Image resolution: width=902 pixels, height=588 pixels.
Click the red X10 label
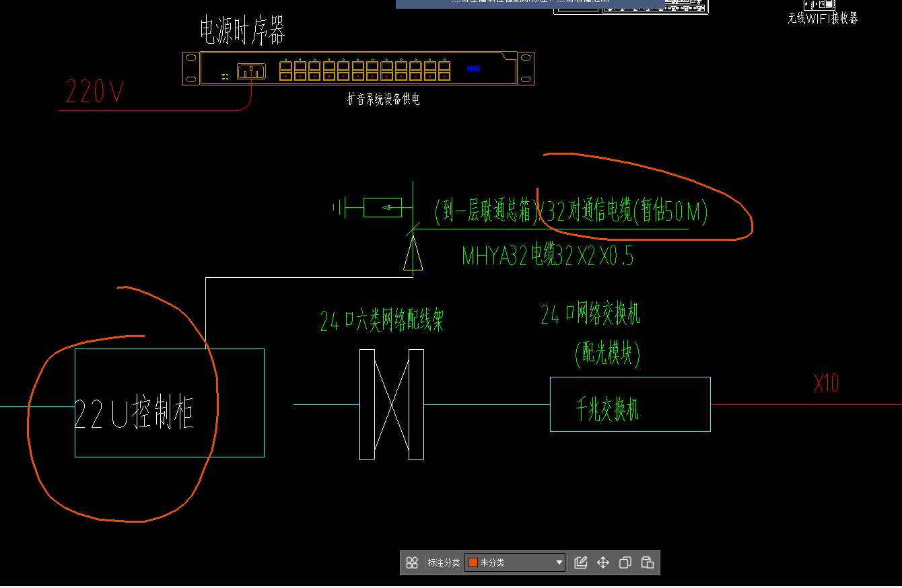pyautogui.click(x=827, y=383)
